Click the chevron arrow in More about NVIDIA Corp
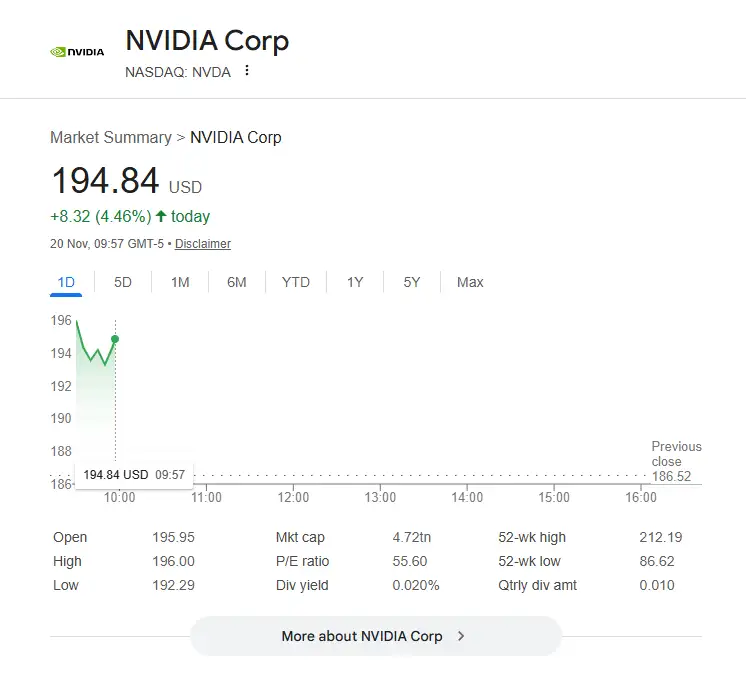This screenshot has height=687, width=746. click(461, 636)
